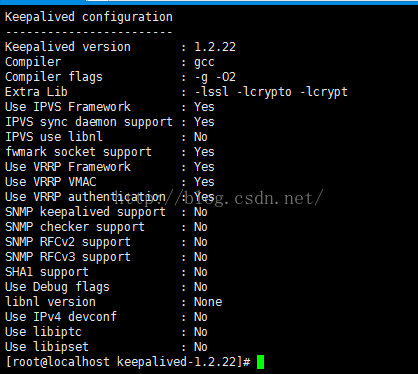Screen dimensions: 418x374
Task: Click the SHA1 support line
Action: click(x=106, y=272)
